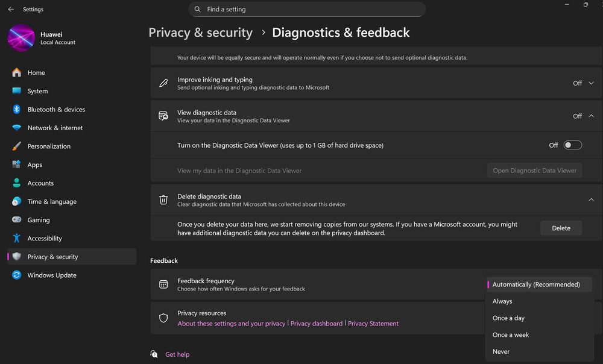Click the Get help link
The height and width of the screenshot is (364, 603).
[177, 354]
